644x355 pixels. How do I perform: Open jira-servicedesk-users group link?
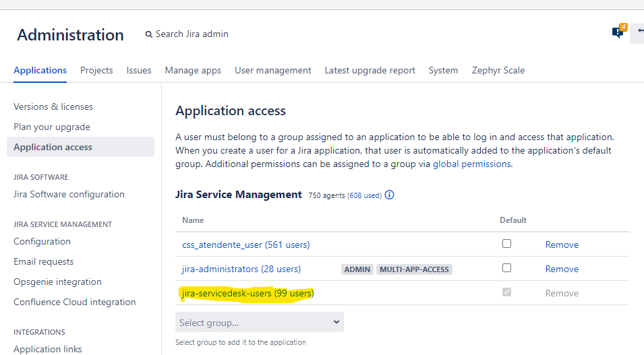click(x=247, y=293)
